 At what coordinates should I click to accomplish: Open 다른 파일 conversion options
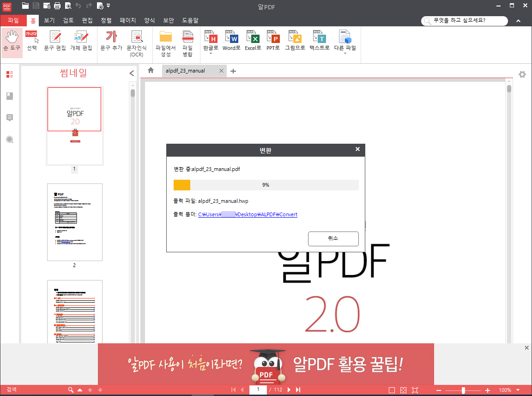[x=345, y=42]
